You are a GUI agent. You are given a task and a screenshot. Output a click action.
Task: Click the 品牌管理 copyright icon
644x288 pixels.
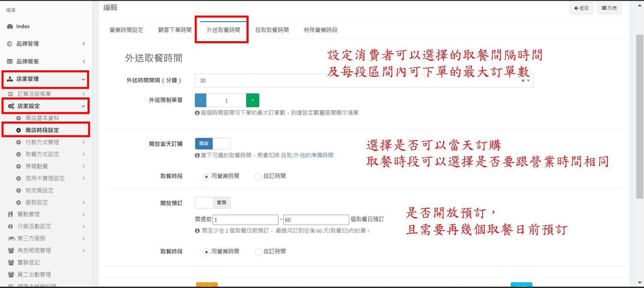(10, 44)
